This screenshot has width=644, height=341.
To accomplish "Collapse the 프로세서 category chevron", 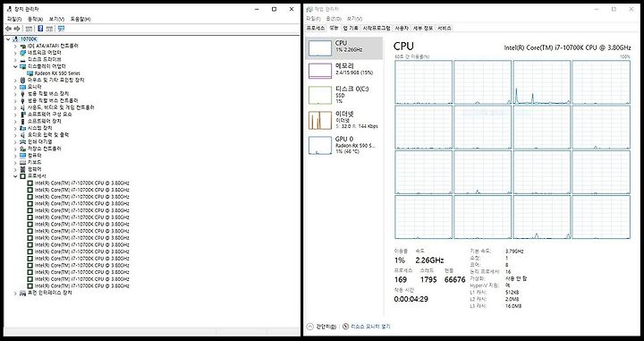I will 15,175.
